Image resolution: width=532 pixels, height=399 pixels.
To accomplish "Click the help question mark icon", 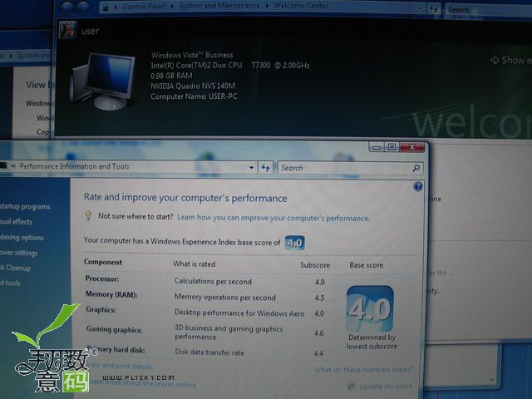I will 418,186.
